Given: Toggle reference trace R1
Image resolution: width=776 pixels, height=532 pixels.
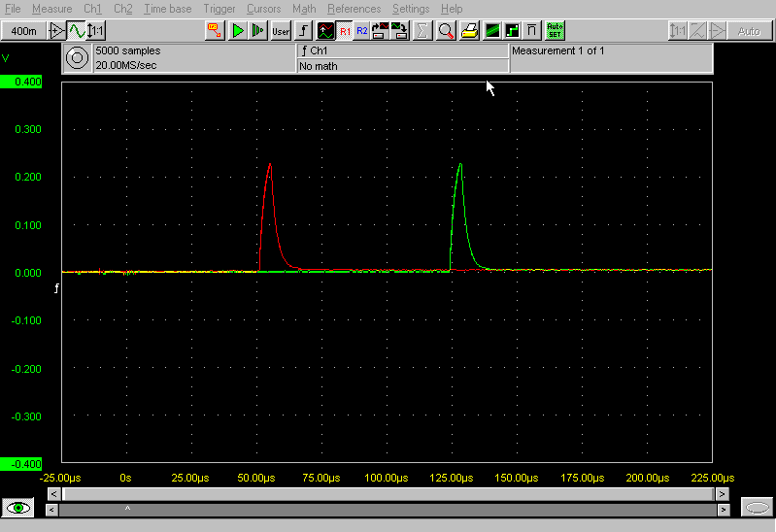Looking at the screenshot, I should [345, 31].
